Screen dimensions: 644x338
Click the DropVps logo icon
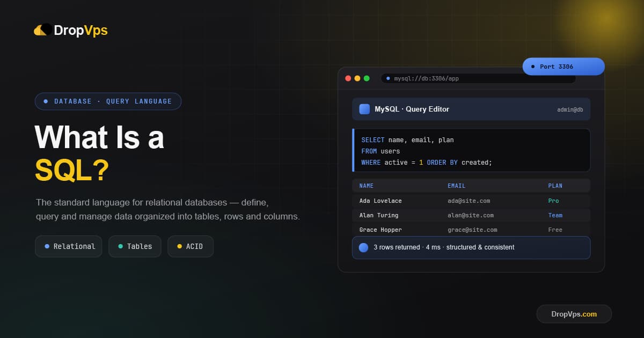click(x=43, y=30)
